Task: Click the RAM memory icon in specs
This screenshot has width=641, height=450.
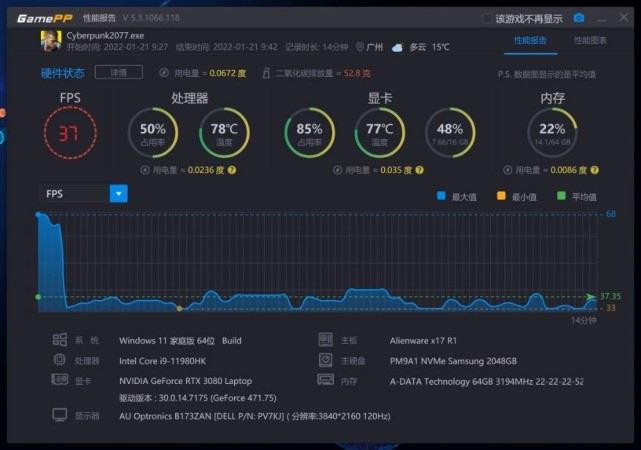Action: click(x=326, y=380)
